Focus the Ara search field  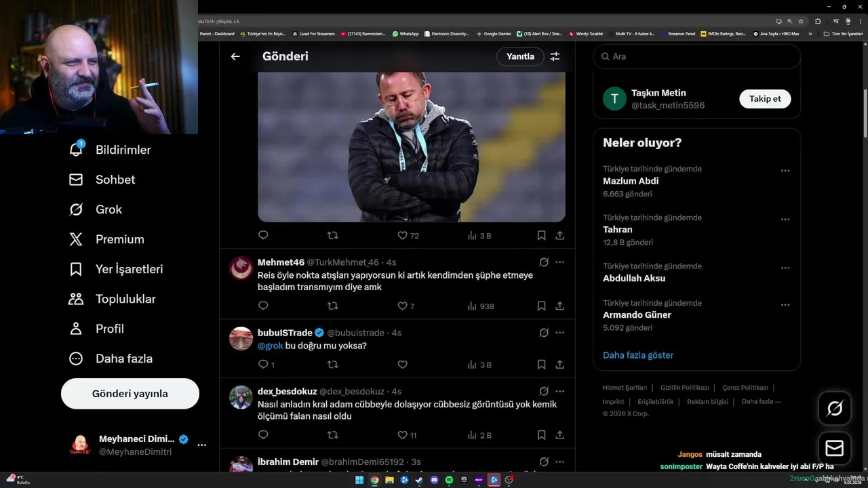click(697, 56)
